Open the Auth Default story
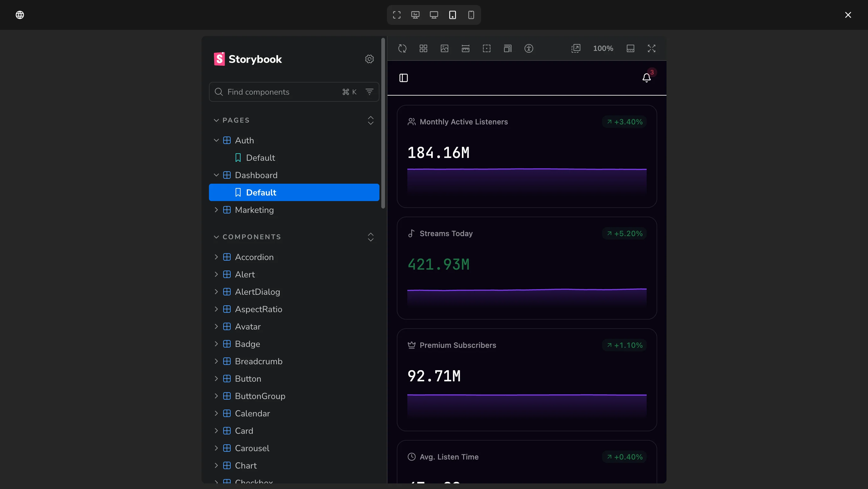868x489 pixels. coord(294,158)
